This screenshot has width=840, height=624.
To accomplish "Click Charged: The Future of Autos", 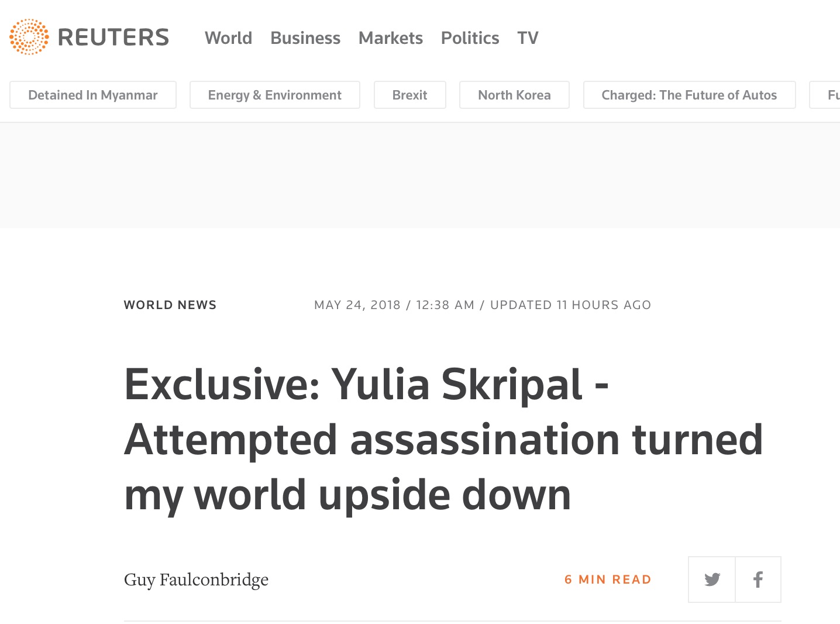I will point(690,95).
